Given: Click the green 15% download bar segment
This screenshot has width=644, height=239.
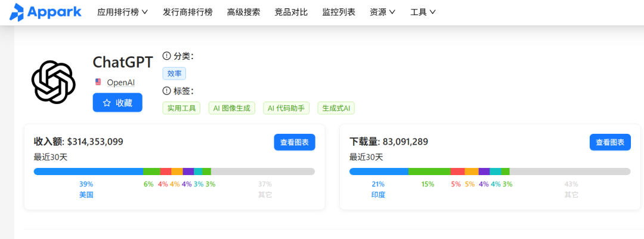Looking at the screenshot, I should click(x=429, y=171).
